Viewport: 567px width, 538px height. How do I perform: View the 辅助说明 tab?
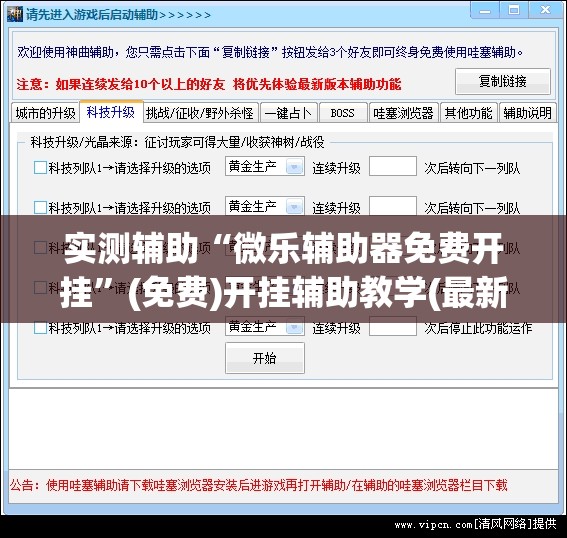coord(528,113)
